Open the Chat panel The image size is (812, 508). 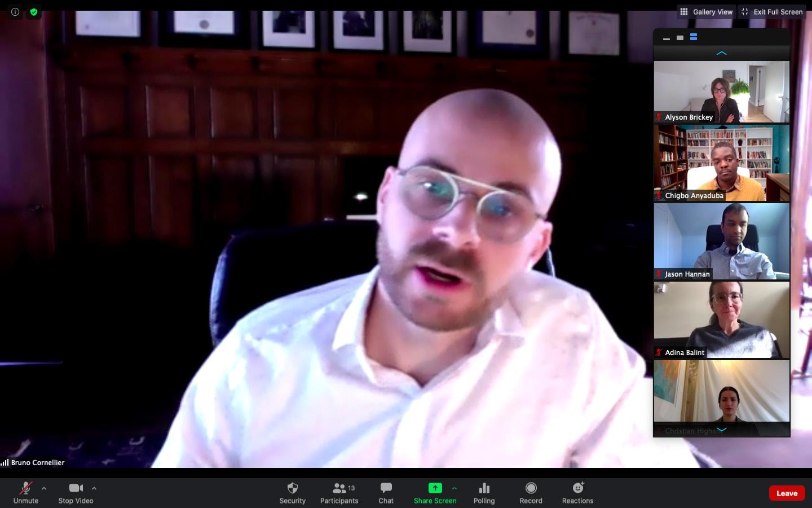click(x=386, y=493)
